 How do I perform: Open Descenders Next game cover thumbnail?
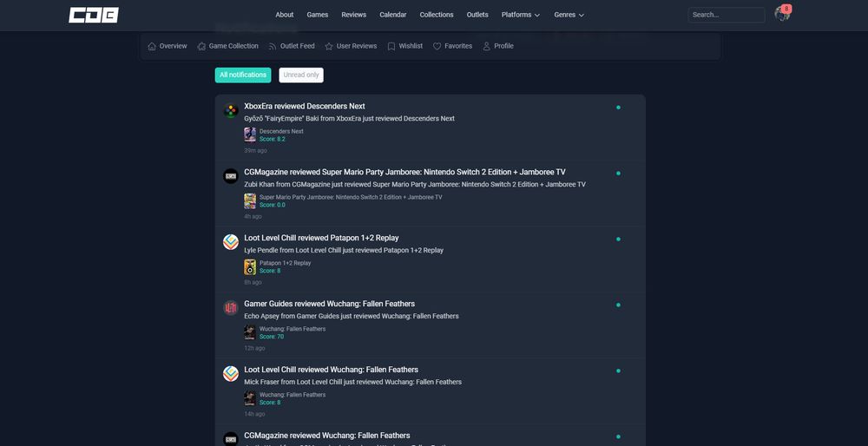tap(250, 135)
